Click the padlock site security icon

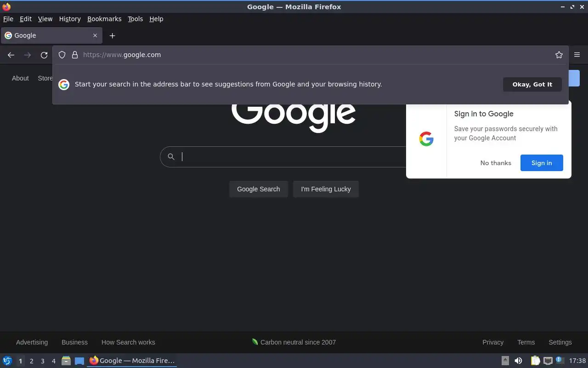[x=75, y=55]
